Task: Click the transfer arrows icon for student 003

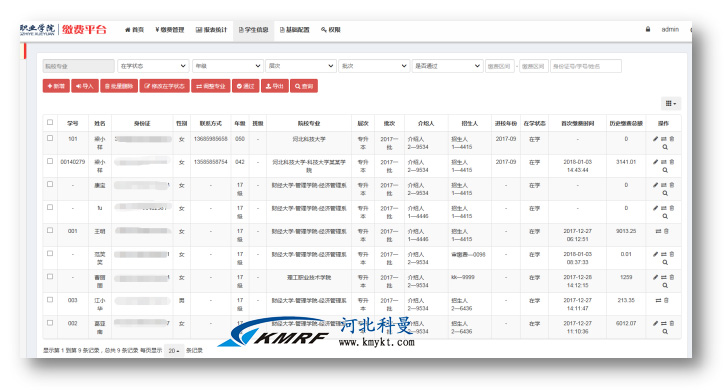Action: click(x=658, y=300)
